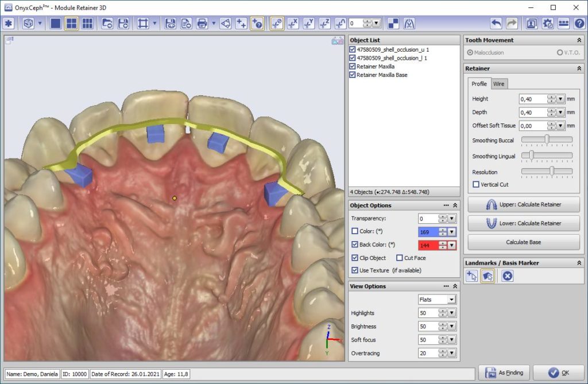Uncheck Retainer Maxilla Base in Object List

tap(353, 75)
